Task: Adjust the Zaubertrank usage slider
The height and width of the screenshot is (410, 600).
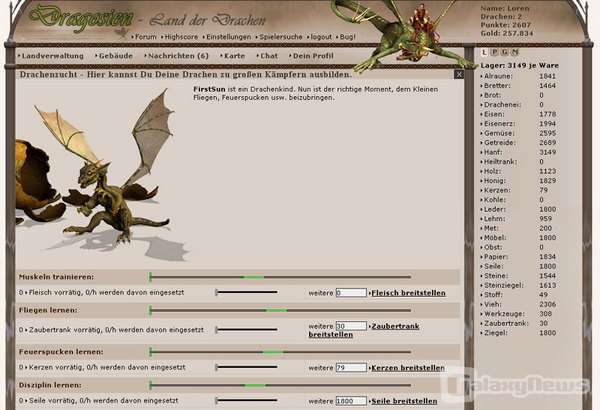Action: point(246,330)
